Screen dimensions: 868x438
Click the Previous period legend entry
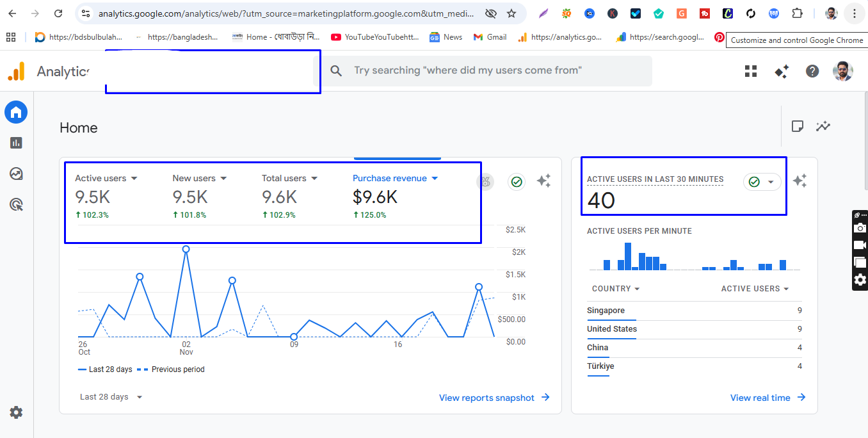170,369
